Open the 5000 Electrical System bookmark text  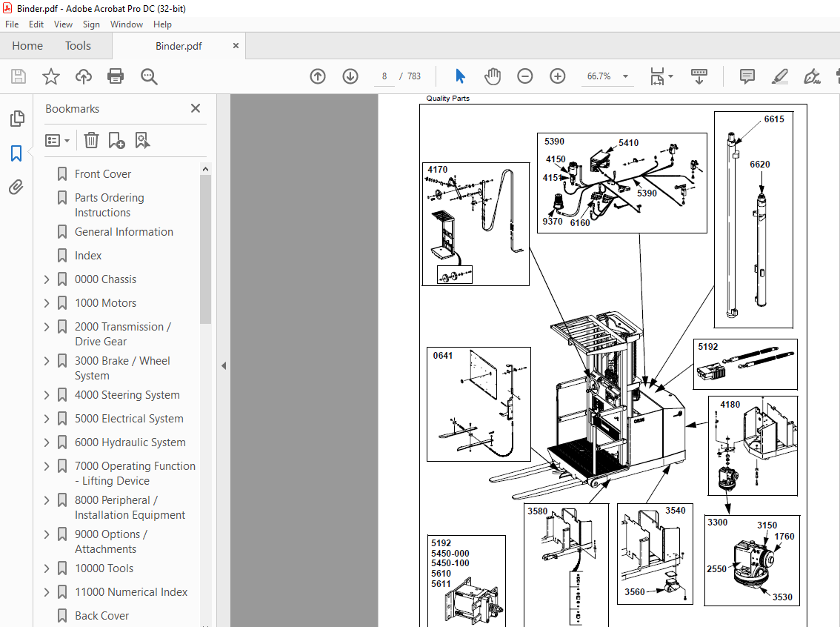[129, 419]
